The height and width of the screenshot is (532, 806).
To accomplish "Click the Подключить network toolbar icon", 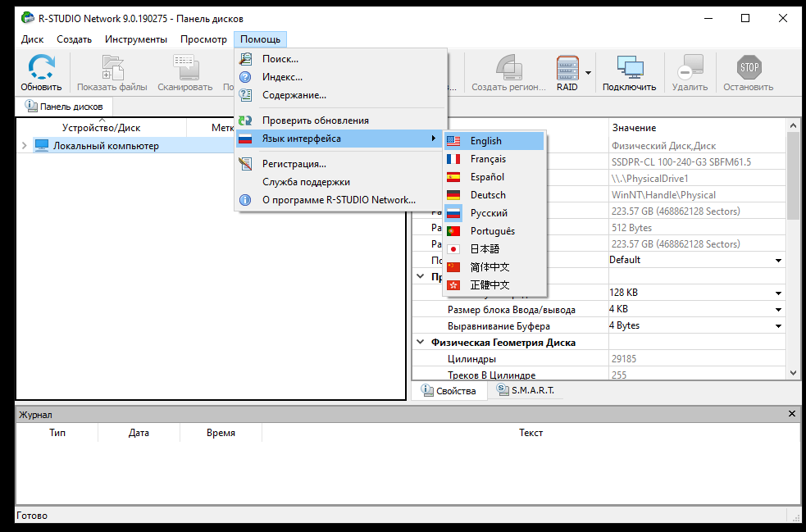I will (629, 72).
